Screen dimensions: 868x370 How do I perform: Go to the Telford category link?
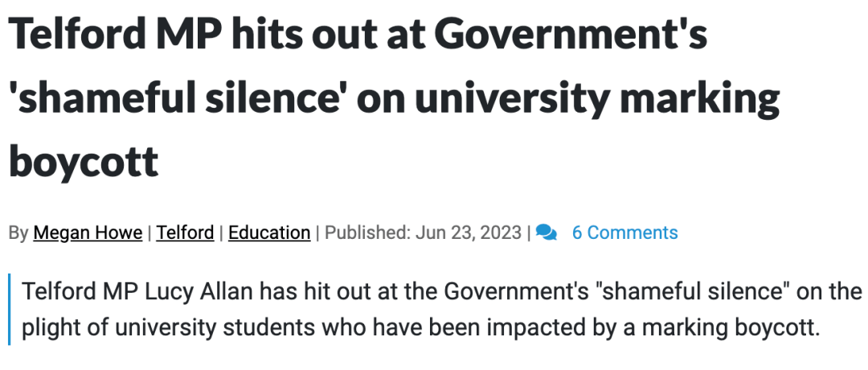(185, 232)
